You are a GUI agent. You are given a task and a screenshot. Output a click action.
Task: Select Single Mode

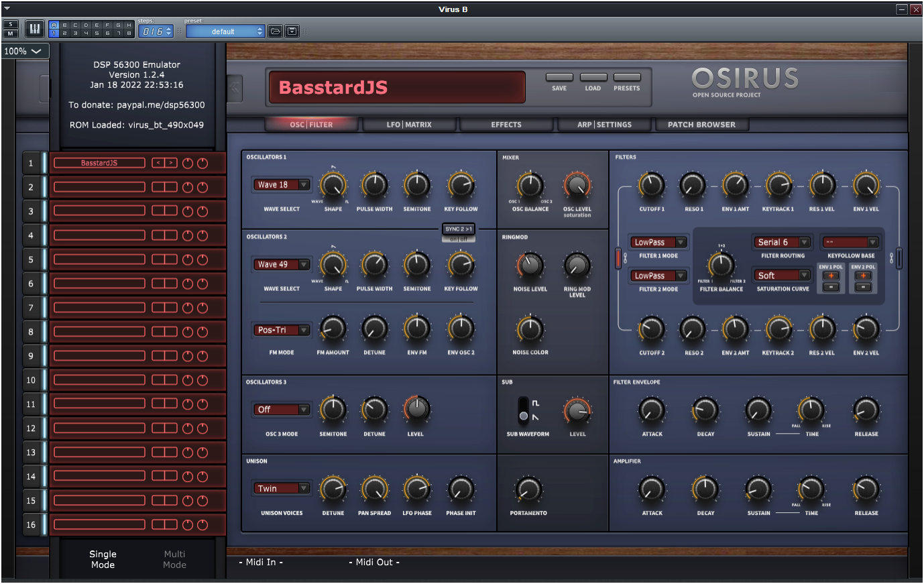point(103,559)
